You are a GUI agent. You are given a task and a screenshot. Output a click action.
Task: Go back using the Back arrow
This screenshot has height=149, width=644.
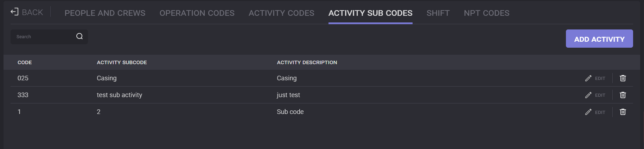27,13
